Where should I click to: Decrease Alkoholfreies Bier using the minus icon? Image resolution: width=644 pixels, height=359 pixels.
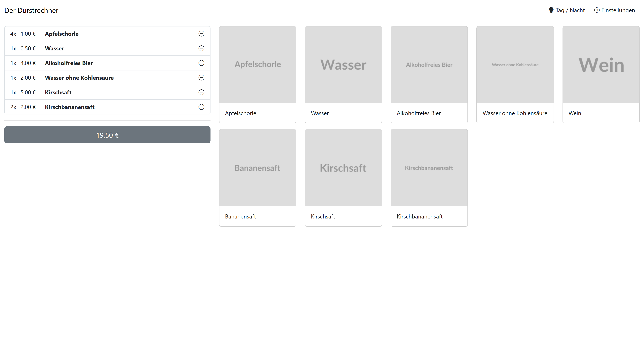point(201,63)
